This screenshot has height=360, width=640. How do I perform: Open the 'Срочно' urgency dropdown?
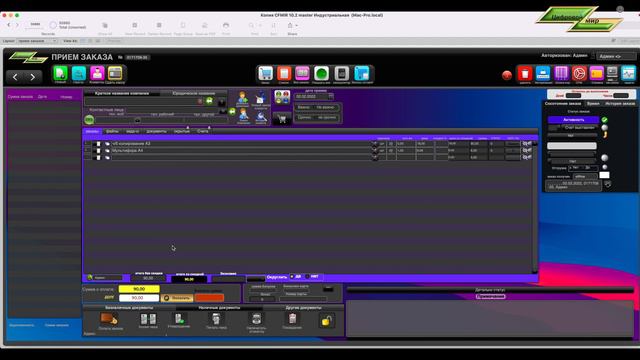point(318,118)
